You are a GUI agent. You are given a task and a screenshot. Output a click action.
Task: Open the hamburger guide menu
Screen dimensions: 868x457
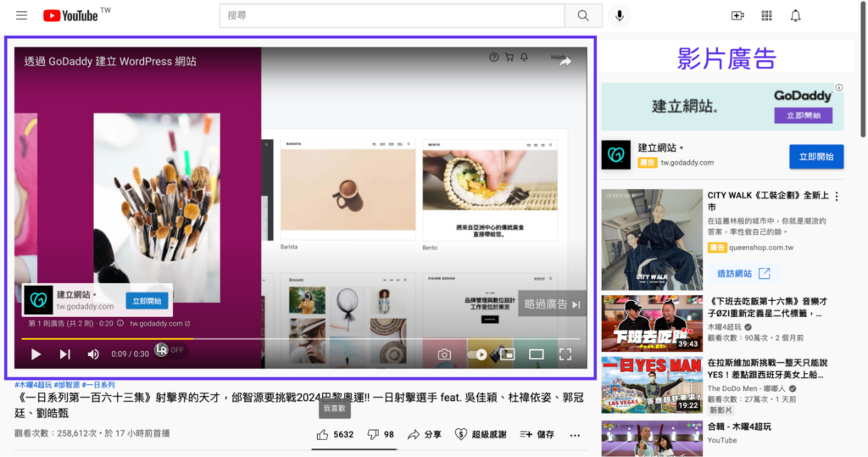pyautogui.click(x=21, y=15)
